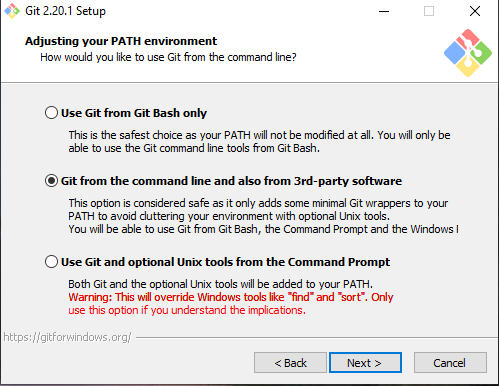
Task: Click 'Use Git from Git Bash only' label text
Action: pyautogui.click(x=134, y=113)
